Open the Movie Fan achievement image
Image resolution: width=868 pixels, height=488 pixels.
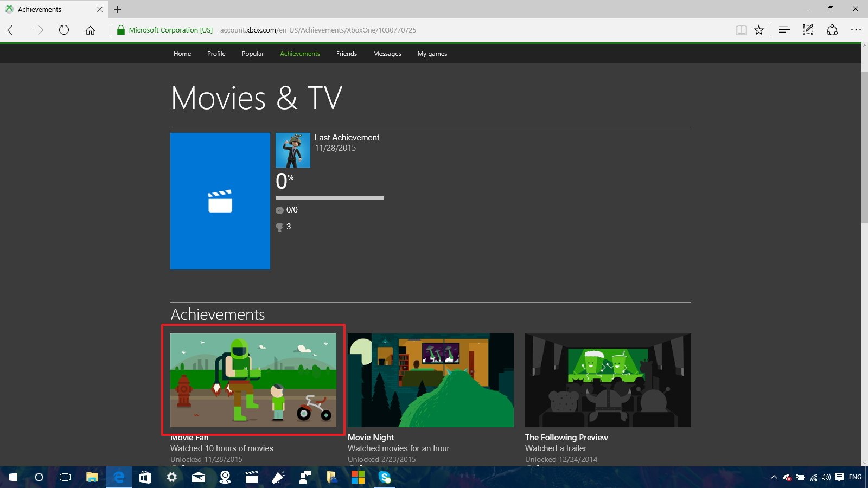(253, 380)
